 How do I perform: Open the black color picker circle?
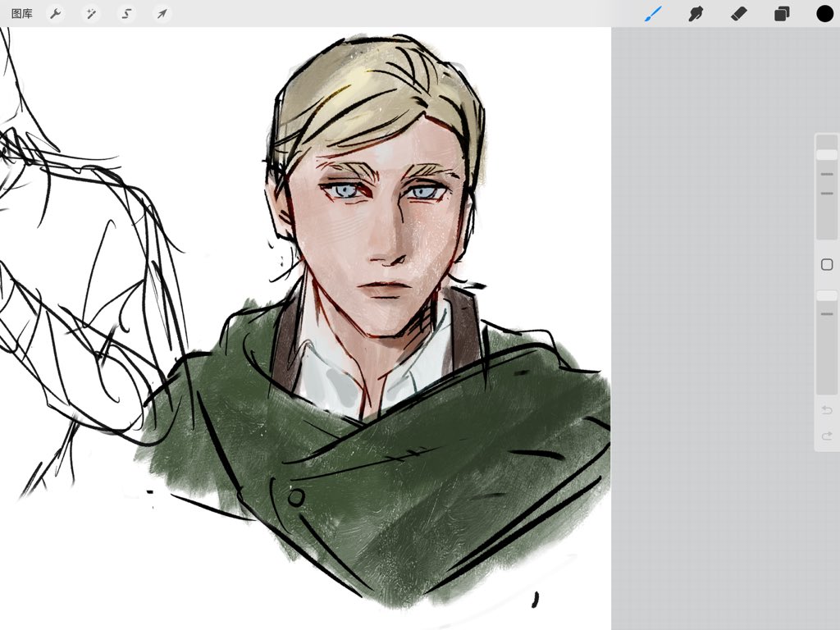[824, 13]
